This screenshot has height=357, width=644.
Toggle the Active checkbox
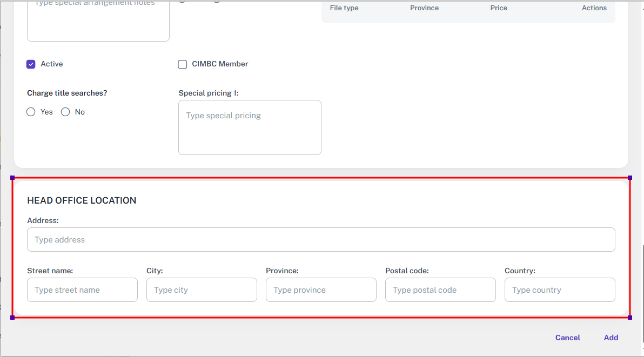click(31, 64)
